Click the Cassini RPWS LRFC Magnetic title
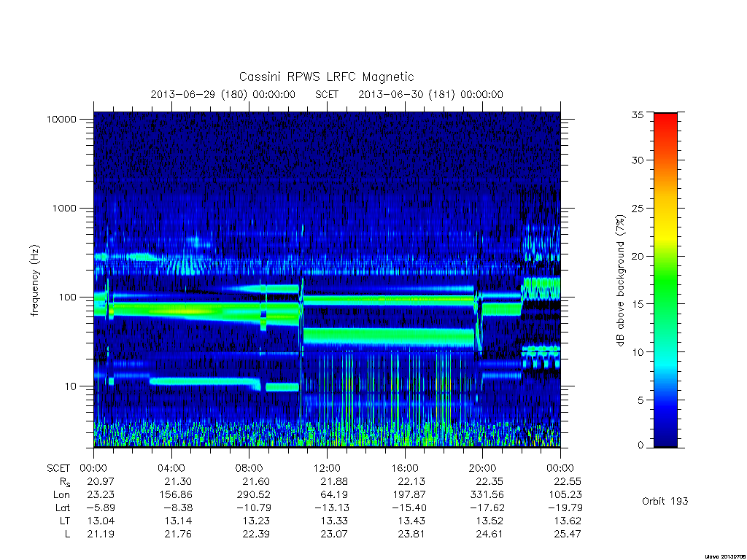The height and width of the screenshot is (560, 747). pos(326,77)
